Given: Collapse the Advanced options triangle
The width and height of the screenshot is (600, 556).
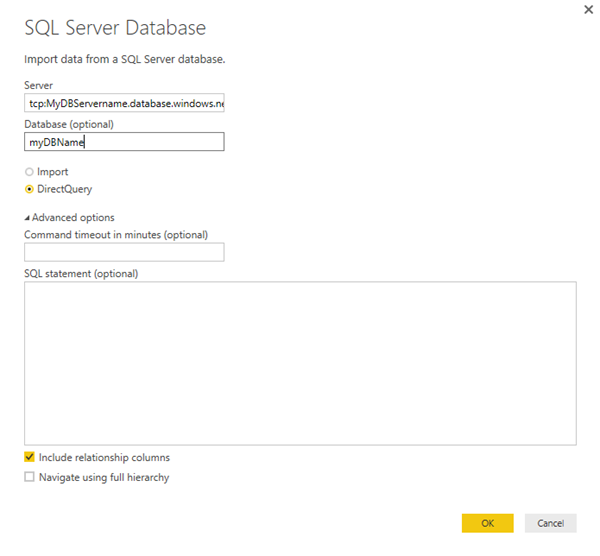Looking at the screenshot, I should click(x=27, y=218).
